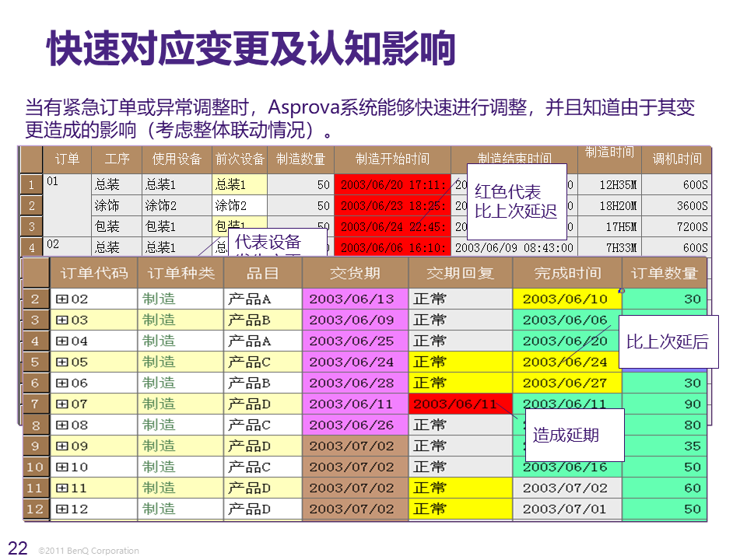Click the 品目 column header
The height and width of the screenshot is (560, 747).
263,273
